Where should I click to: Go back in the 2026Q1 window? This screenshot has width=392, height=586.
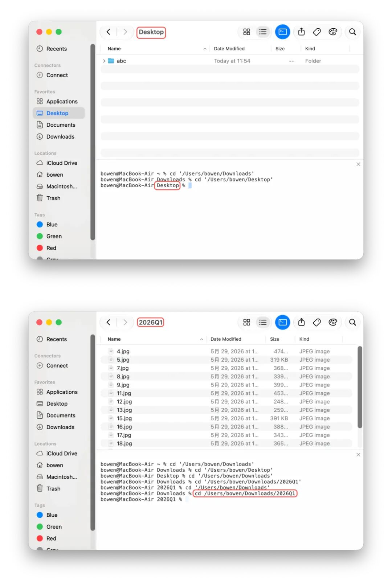click(x=108, y=322)
